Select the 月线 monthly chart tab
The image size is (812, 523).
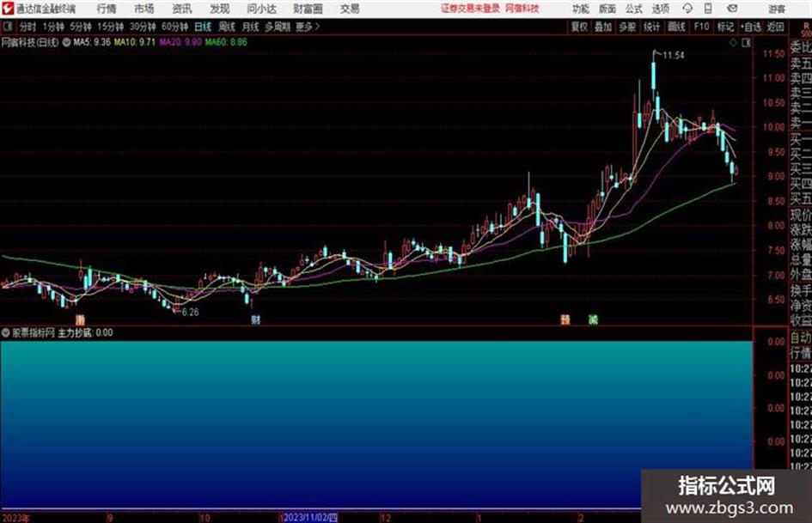[251, 27]
